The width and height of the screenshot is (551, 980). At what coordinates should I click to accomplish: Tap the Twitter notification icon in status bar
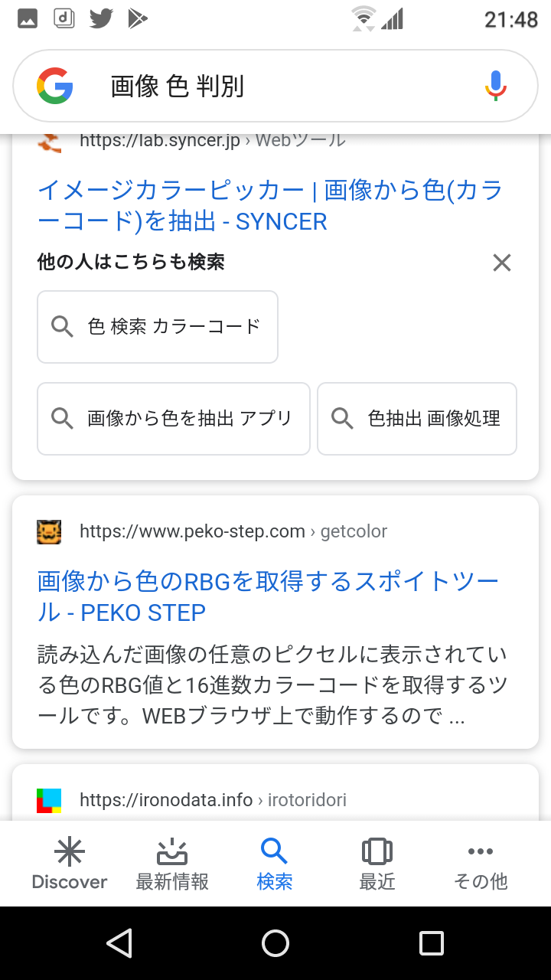[101, 18]
